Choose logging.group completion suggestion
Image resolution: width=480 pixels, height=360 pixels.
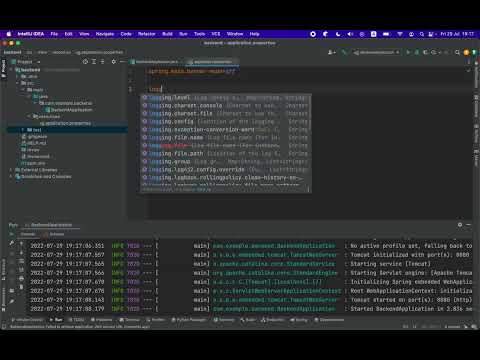click(226, 162)
